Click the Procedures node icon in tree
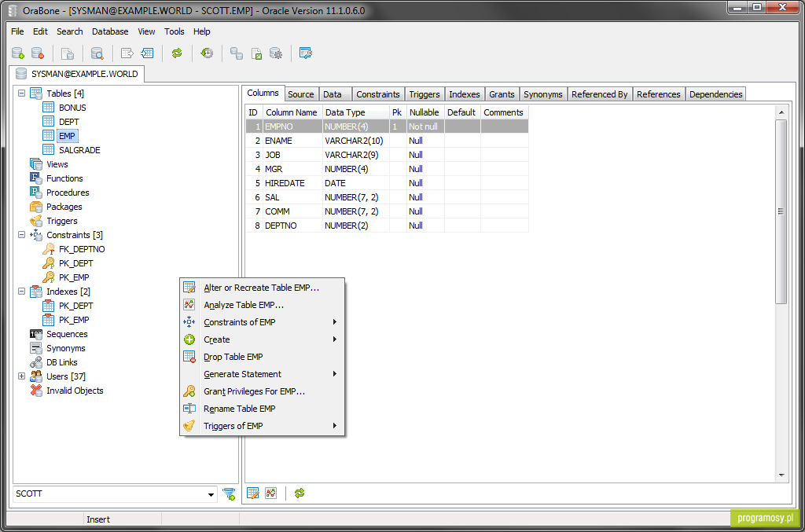Screen dimensions: 805x532 [x=36, y=193]
